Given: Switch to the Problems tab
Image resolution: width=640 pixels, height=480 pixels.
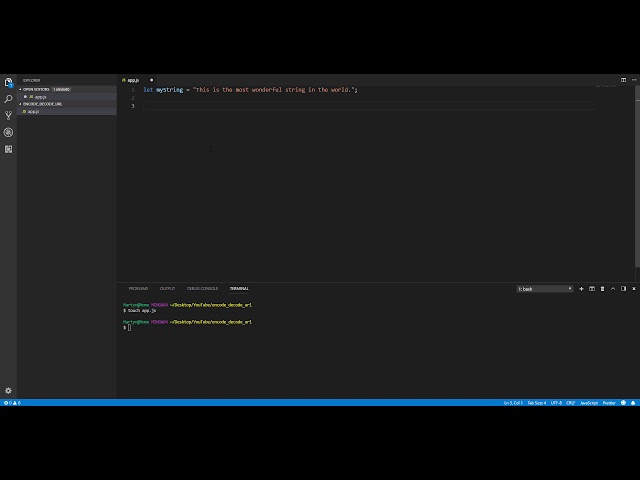Looking at the screenshot, I should coord(138,289).
